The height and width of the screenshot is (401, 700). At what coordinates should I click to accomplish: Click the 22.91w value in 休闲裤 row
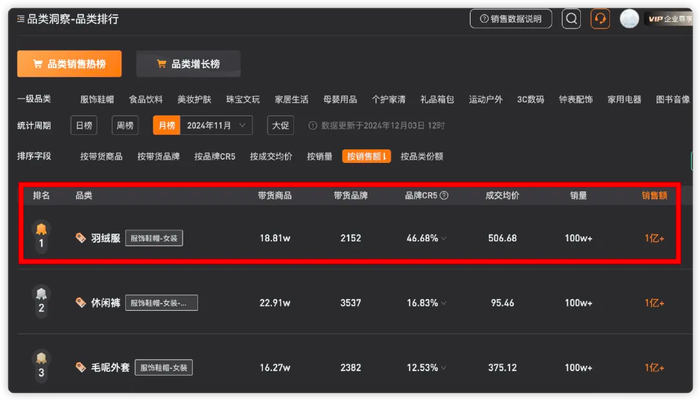[275, 303]
